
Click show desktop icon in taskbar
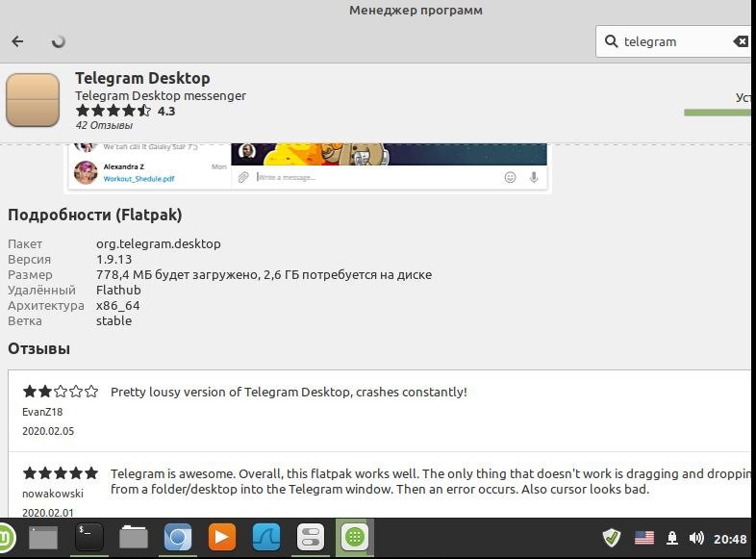click(43, 537)
